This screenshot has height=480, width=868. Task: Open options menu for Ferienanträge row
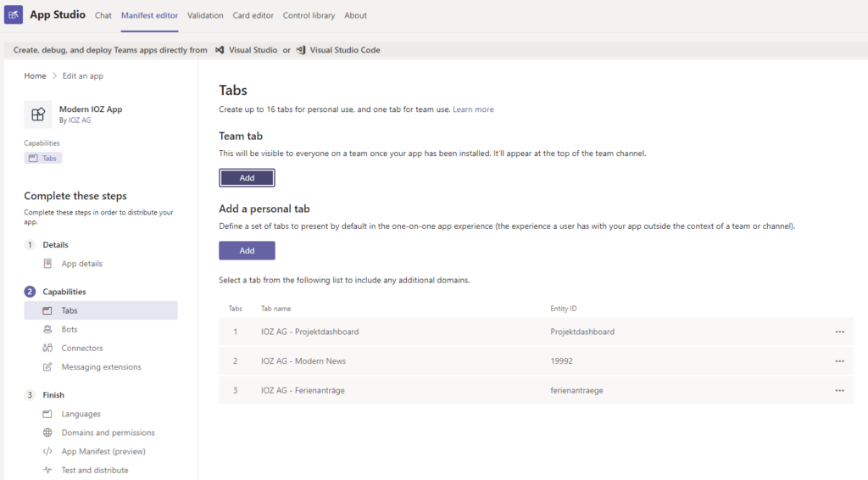click(840, 390)
